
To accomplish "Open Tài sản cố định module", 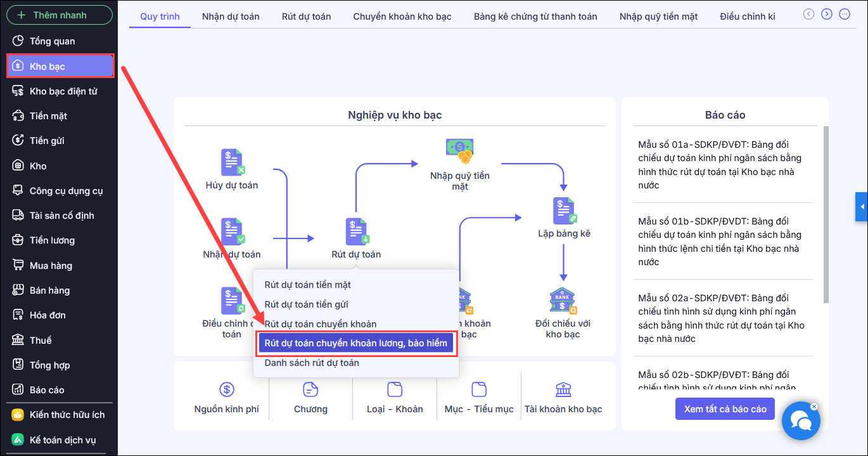I will [x=60, y=216].
